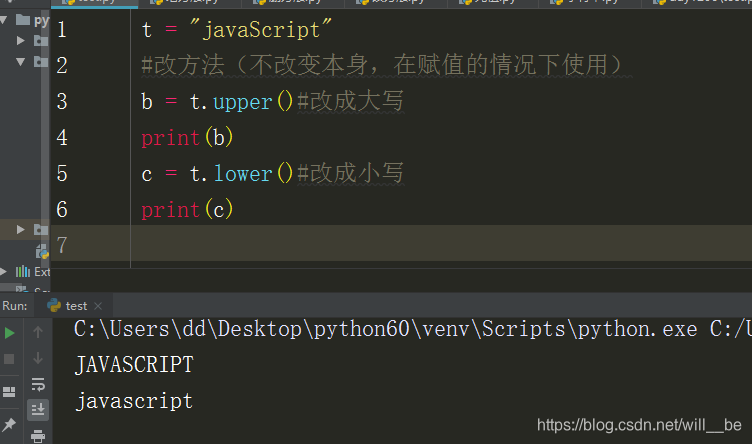Close the test run tab
The height and width of the screenshot is (444, 752).
98,306
